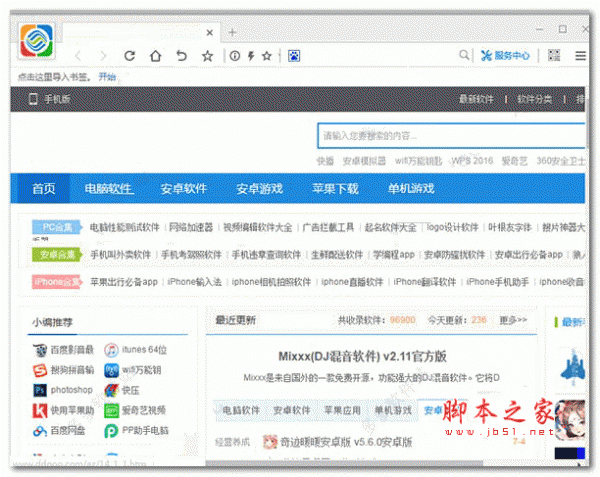Click the browser back arrow

78,56
